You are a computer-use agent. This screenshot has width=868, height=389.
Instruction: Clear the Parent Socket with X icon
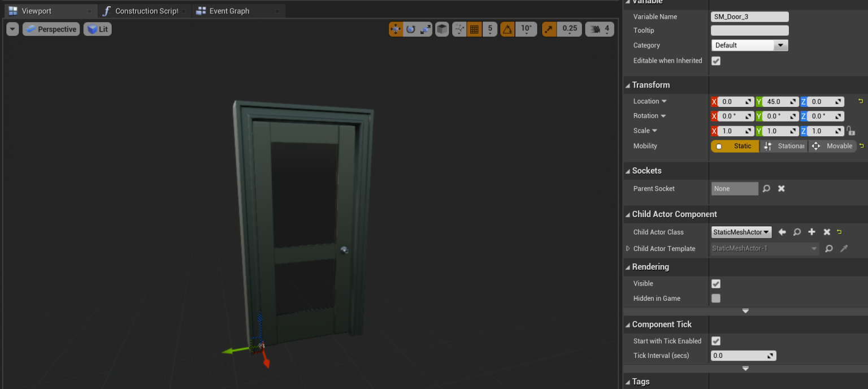[x=782, y=189]
